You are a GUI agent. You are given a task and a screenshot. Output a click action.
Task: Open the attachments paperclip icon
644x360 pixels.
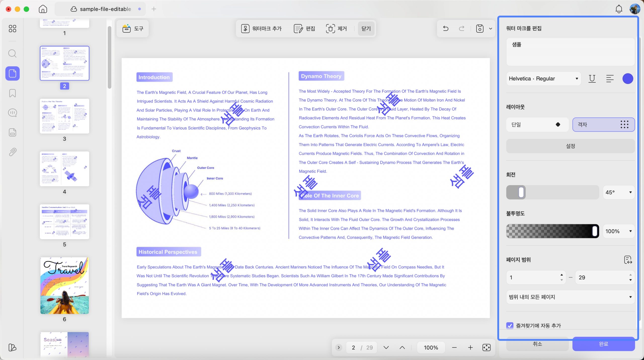pyautogui.click(x=12, y=152)
